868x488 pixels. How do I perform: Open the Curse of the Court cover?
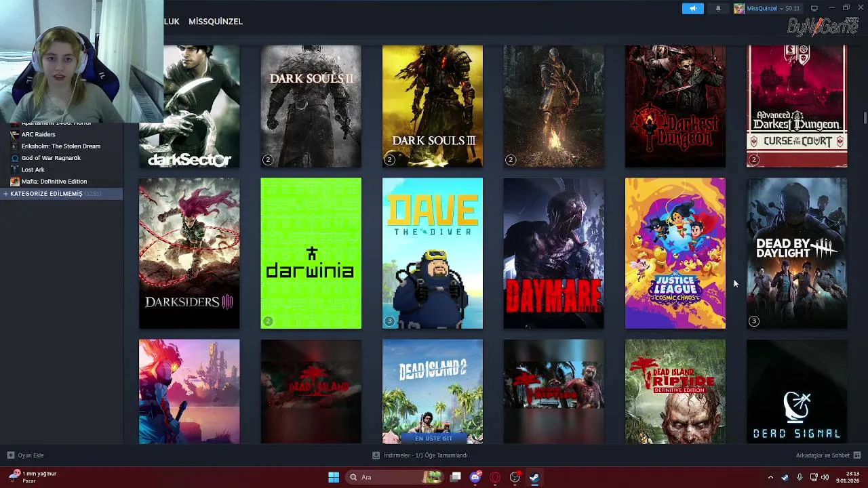point(797,106)
